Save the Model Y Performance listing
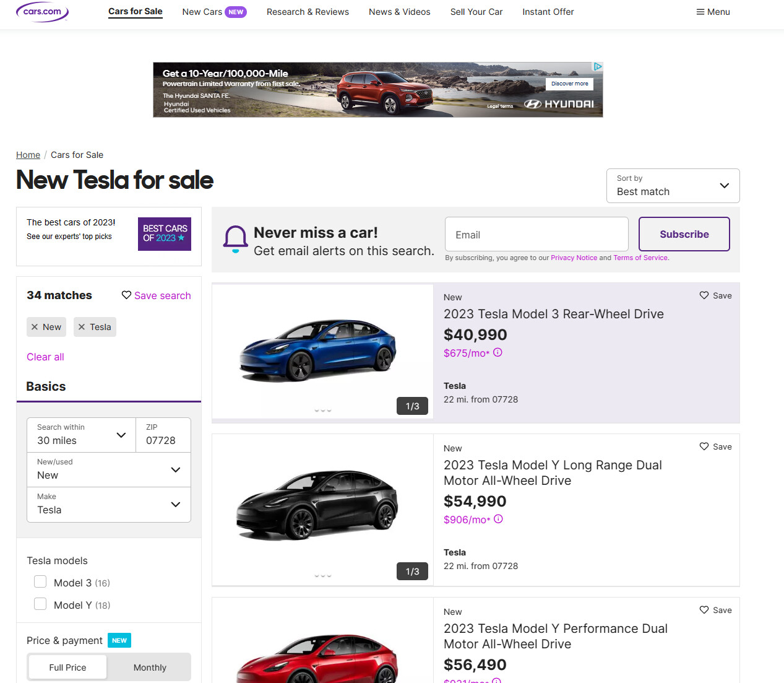Screen dimensions: 784x683 tap(715, 610)
